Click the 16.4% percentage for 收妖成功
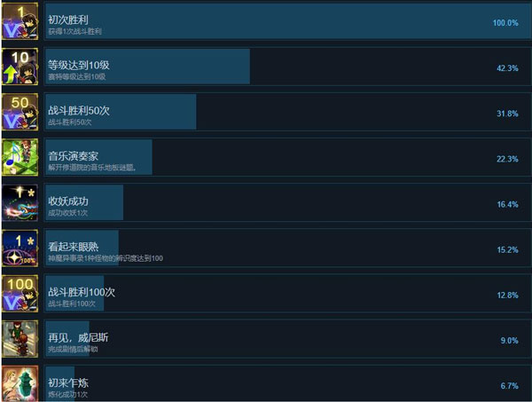The image size is (532, 402). click(507, 204)
